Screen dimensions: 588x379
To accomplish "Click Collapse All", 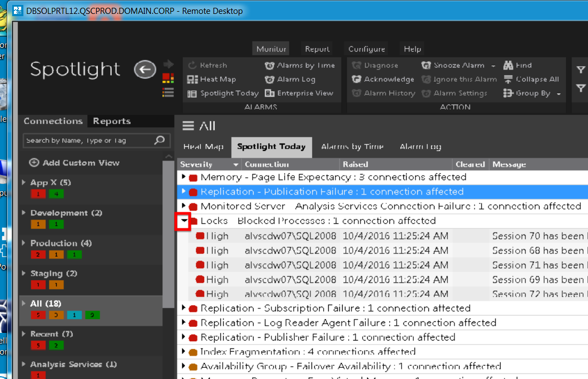I will (x=531, y=79).
